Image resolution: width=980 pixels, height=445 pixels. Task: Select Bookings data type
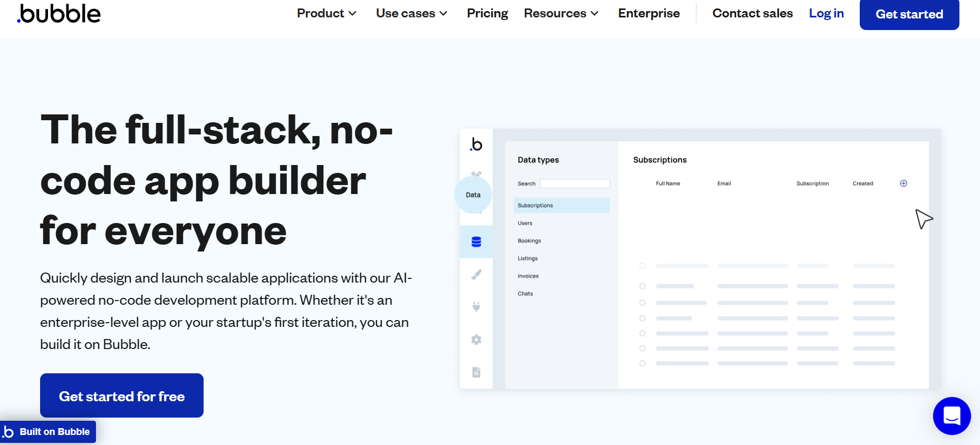pos(529,241)
